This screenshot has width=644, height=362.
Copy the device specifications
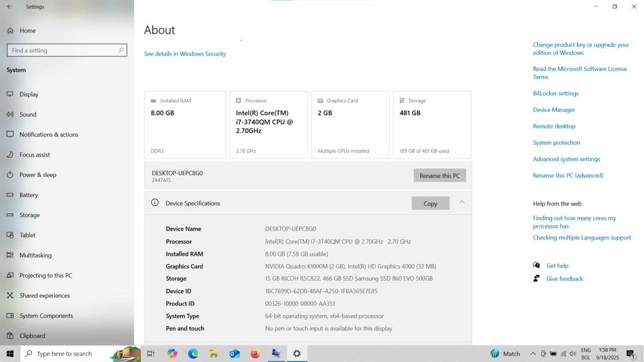coord(430,204)
